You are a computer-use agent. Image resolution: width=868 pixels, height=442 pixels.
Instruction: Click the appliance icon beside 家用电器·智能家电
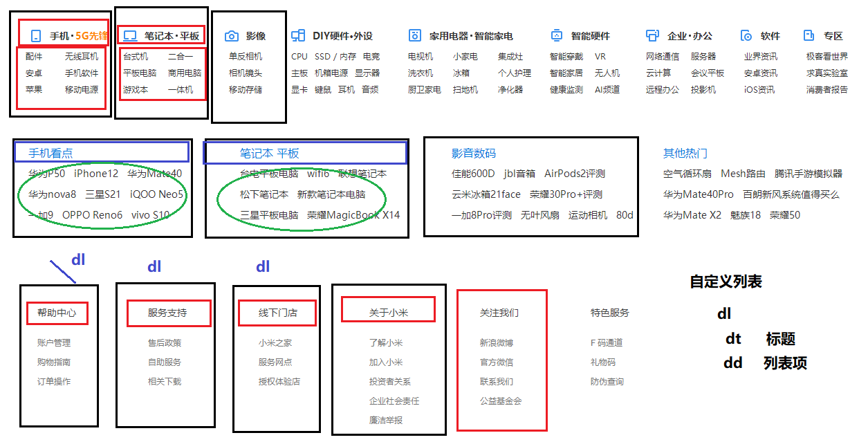pyautogui.click(x=415, y=36)
